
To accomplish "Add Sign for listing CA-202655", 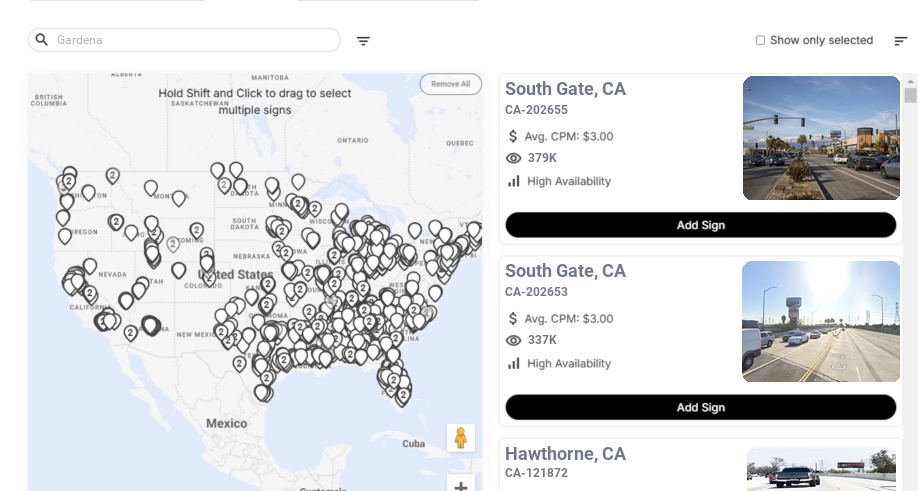I will [x=700, y=225].
